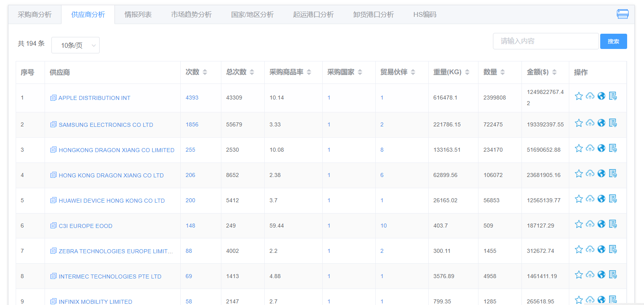This screenshot has width=644, height=305.
Task: Open the 10条/页 page size dropdown
Action: coord(76,45)
